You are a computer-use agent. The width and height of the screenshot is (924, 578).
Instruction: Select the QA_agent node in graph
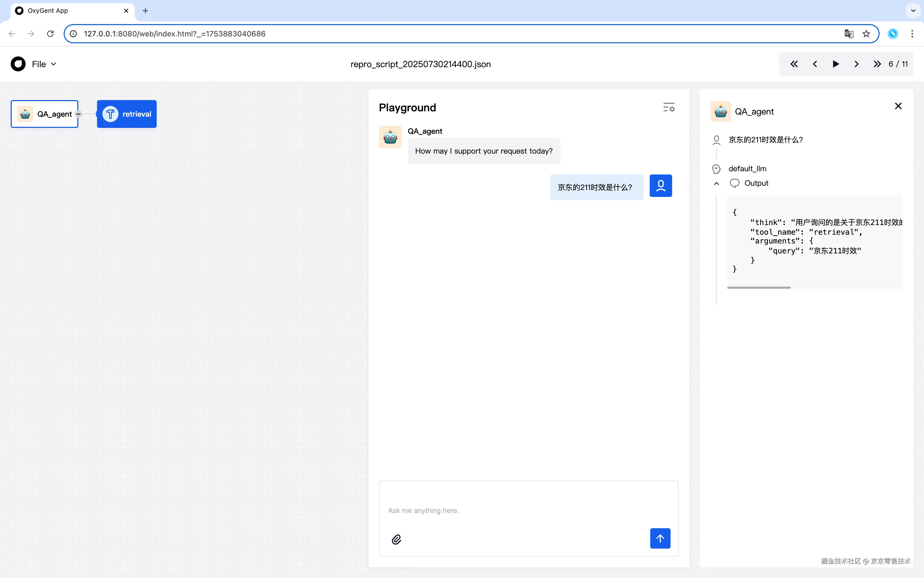tap(45, 114)
